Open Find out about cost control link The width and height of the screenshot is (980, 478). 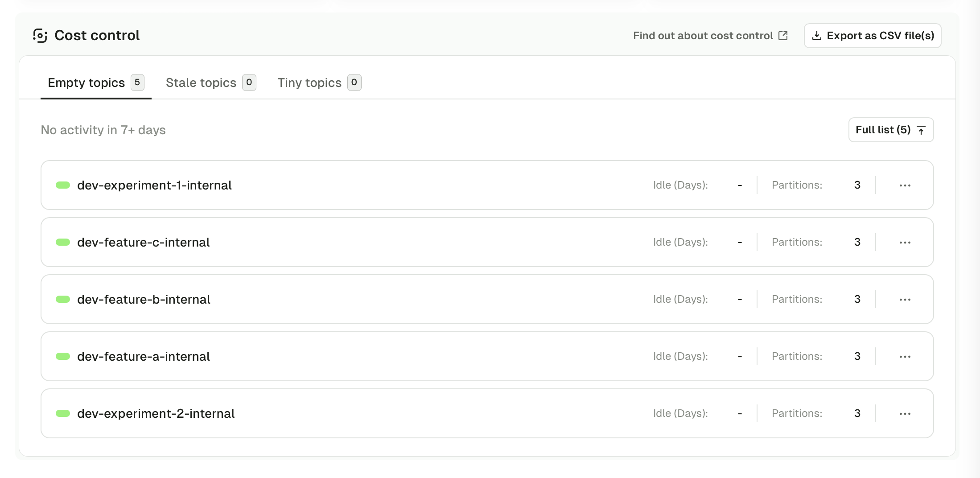(x=703, y=35)
